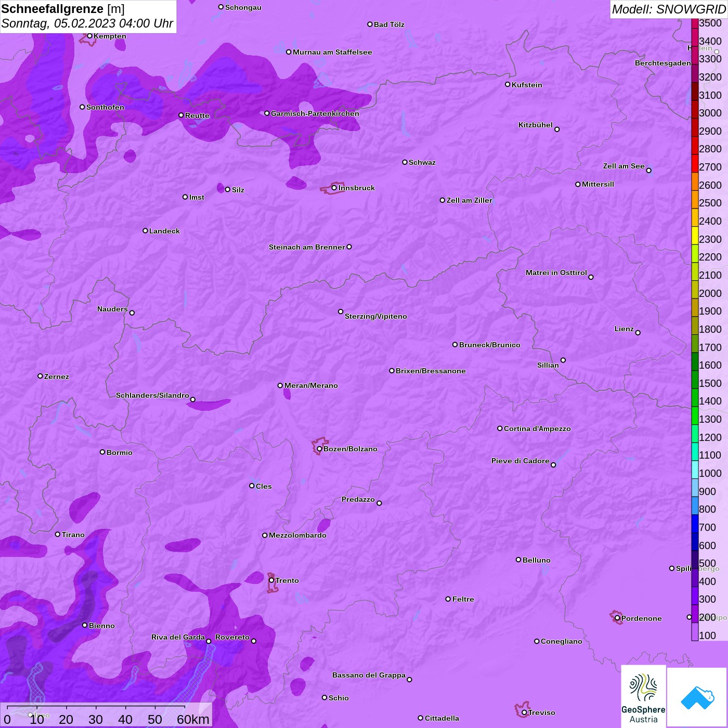The height and width of the screenshot is (728, 728).
Task: Click the Kufstein marker dot
Action: pos(508,84)
